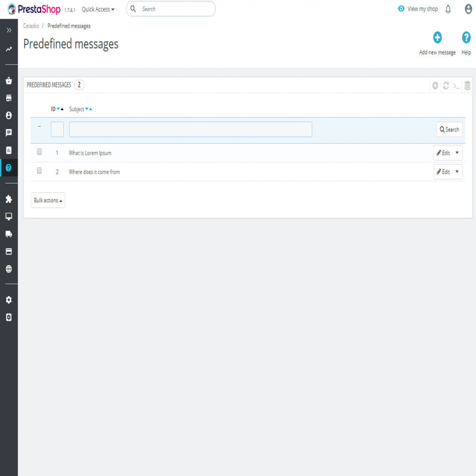Check the box for What is Lorem Ipsum
The height and width of the screenshot is (476, 476).
(x=40, y=151)
